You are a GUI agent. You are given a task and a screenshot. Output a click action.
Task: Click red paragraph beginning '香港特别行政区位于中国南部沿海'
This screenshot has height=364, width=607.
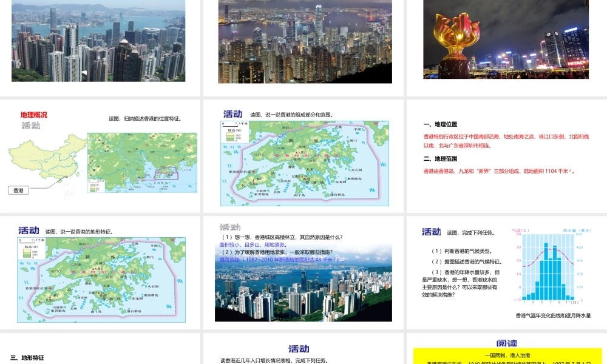tap(506, 141)
